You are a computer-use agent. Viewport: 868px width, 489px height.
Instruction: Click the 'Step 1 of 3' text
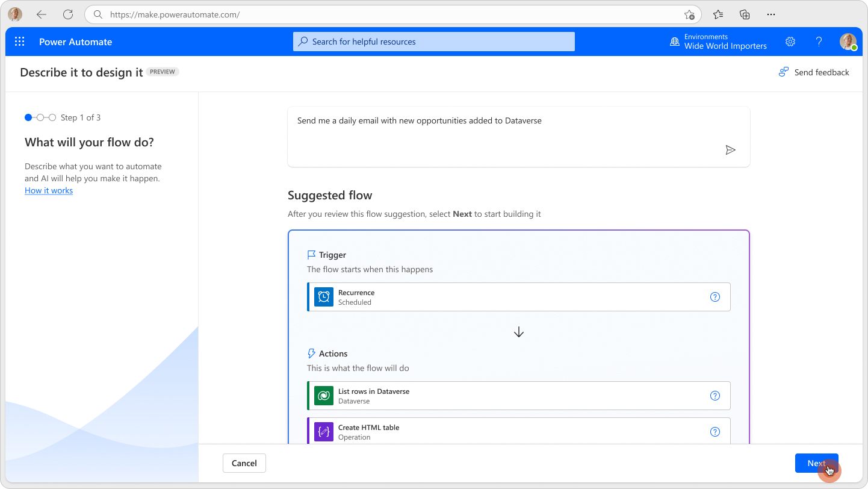(81, 117)
